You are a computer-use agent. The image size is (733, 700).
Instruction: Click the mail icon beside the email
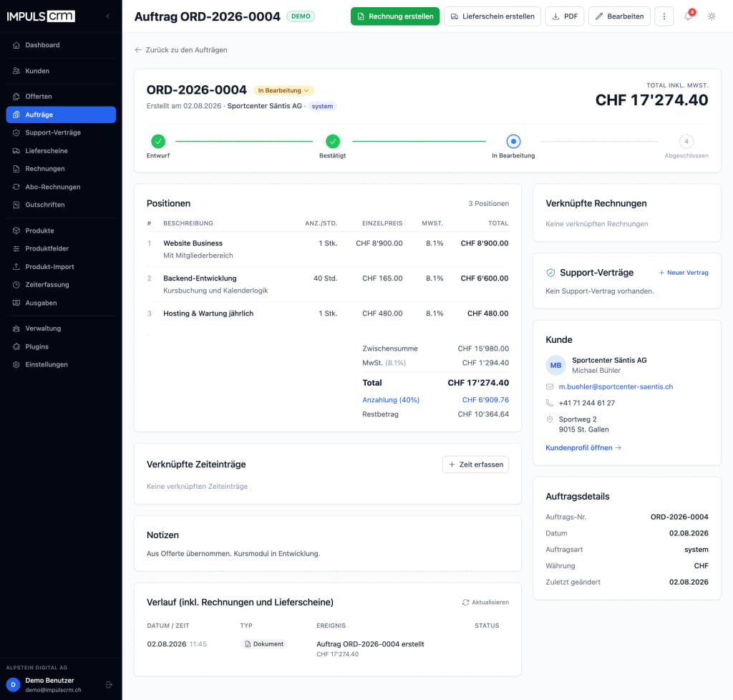pyautogui.click(x=550, y=387)
